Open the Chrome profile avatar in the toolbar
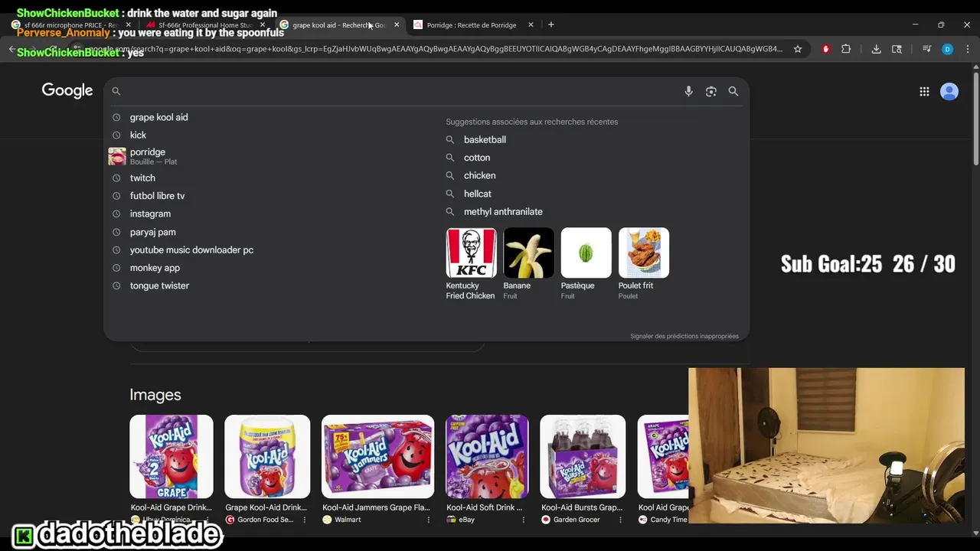Viewport: 980px width, 551px height. tap(947, 49)
